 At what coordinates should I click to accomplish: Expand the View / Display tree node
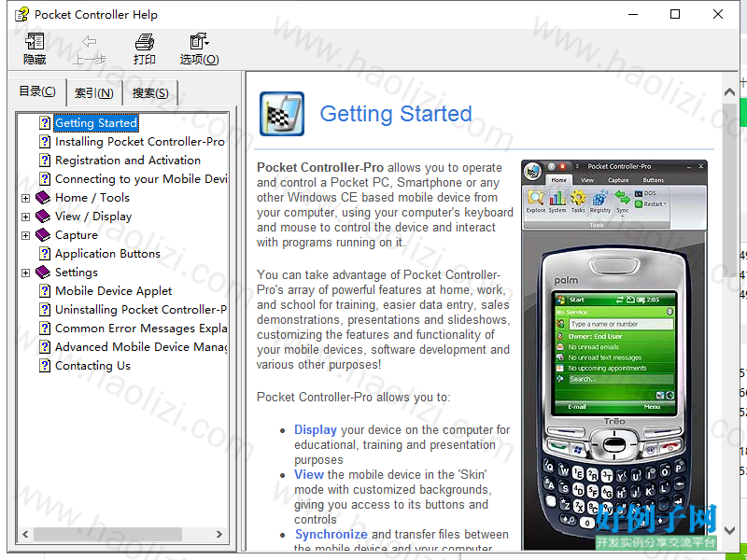pos(26,217)
